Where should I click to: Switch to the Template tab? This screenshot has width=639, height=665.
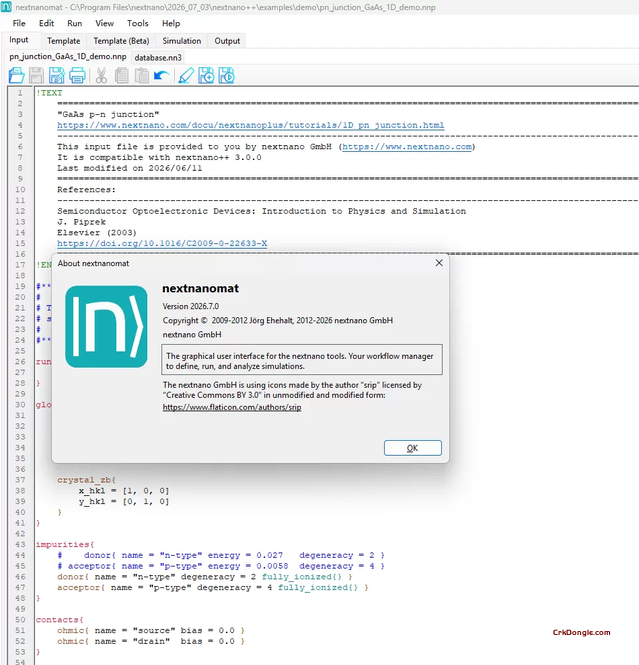64,41
